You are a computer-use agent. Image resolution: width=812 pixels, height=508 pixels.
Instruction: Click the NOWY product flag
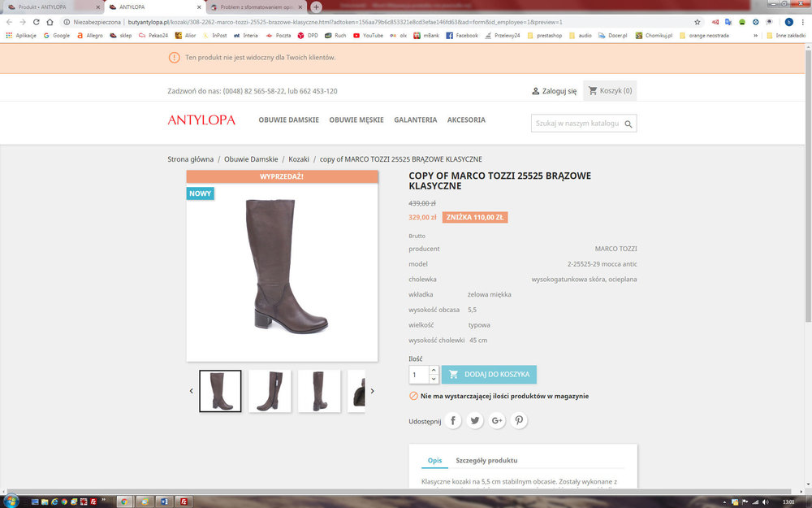[200, 193]
